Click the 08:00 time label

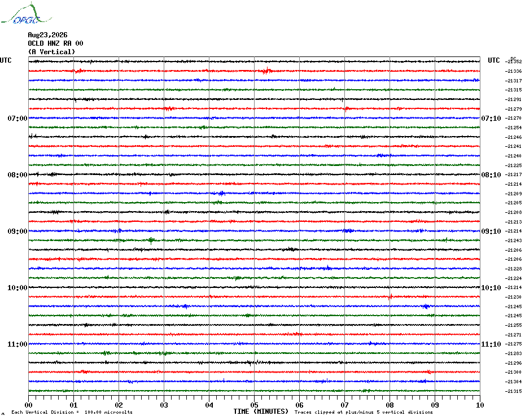[x=17, y=175]
